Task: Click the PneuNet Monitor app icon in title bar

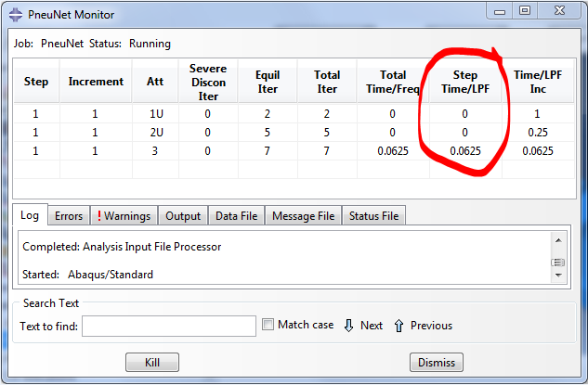Action: (x=16, y=15)
